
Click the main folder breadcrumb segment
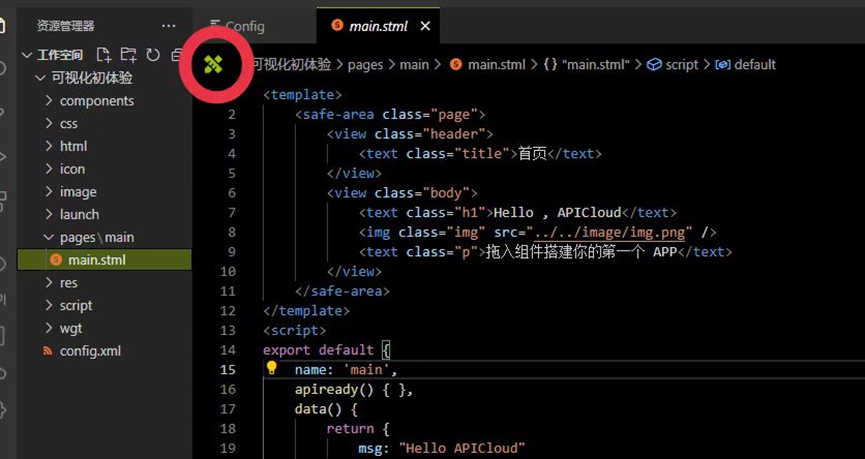[414, 65]
